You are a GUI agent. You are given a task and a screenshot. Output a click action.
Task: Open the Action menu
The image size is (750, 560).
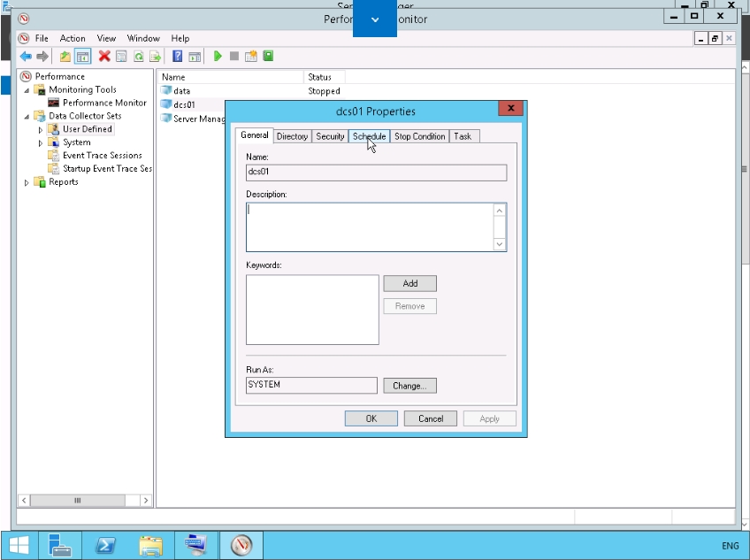tap(73, 38)
